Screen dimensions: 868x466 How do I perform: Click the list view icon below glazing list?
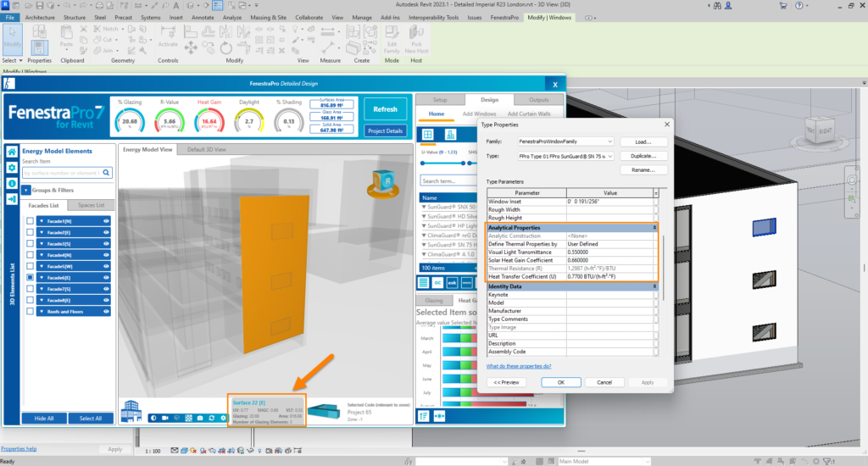click(423, 282)
